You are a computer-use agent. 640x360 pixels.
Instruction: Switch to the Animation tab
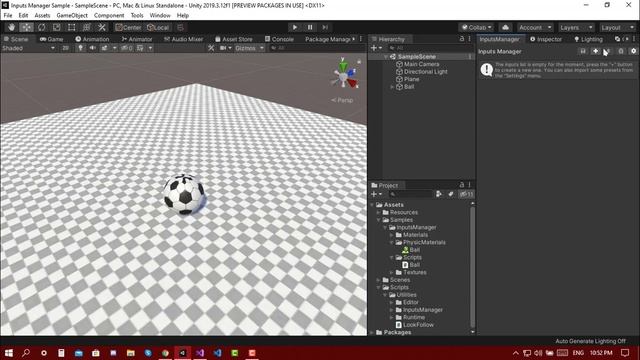point(92,39)
